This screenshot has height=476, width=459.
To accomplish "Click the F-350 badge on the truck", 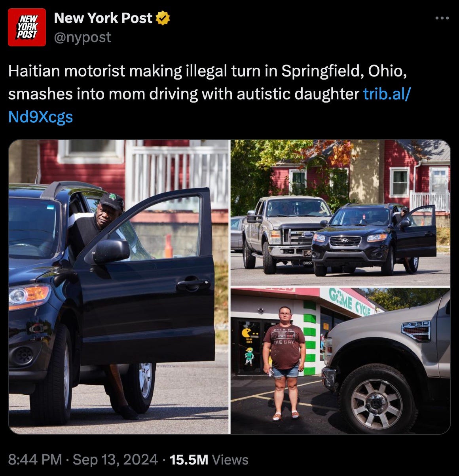I will click(x=415, y=331).
